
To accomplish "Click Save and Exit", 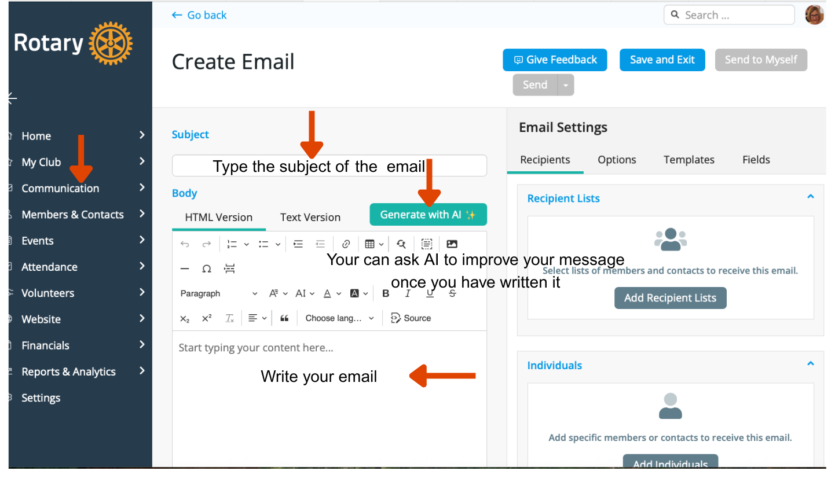I will coord(662,60).
